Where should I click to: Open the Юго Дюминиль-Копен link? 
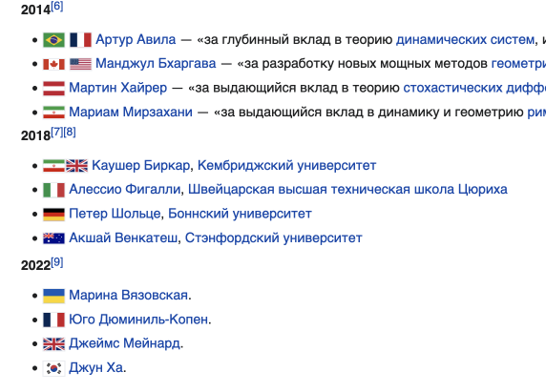[138, 319]
